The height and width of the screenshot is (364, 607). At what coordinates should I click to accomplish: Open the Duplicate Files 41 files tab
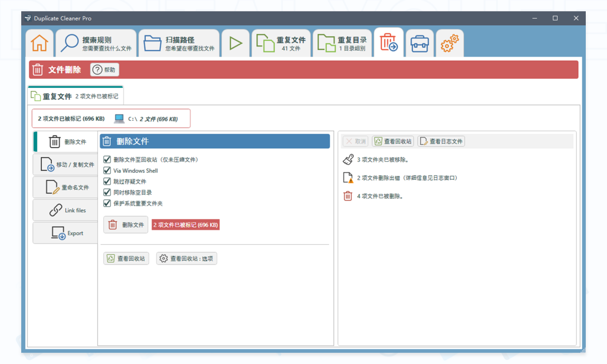[281, 43]
